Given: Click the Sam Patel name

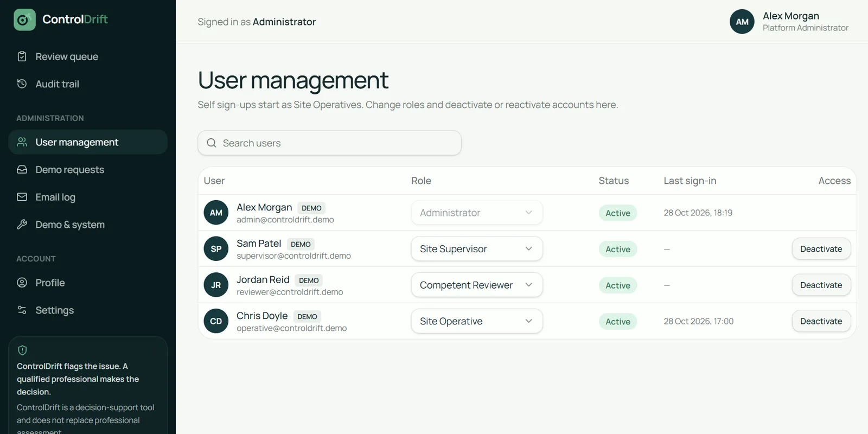Looking at the screenshot, I should click(x=259, y=244).
